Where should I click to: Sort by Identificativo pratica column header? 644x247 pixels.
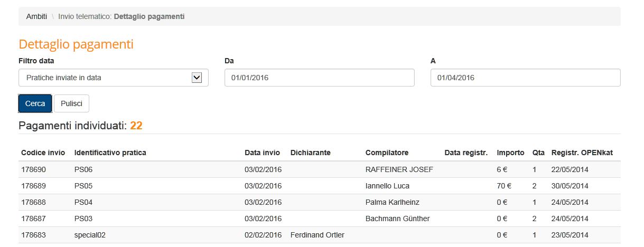pyautogui.click(x=110, y=153)
